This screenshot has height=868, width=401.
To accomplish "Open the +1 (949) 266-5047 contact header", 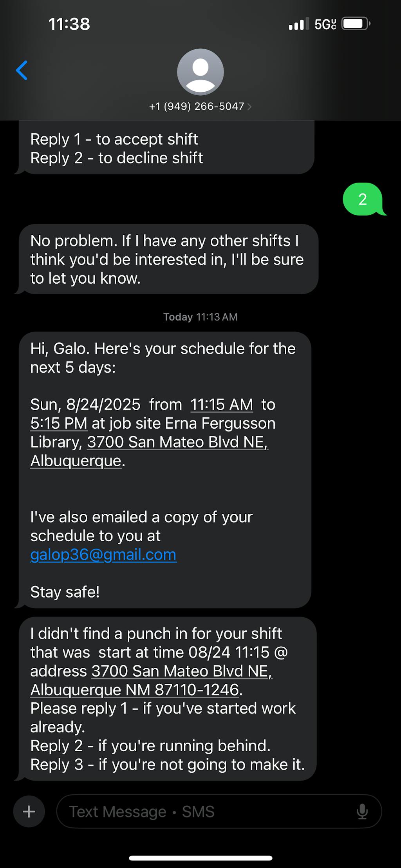I will [x=197, y=107].
